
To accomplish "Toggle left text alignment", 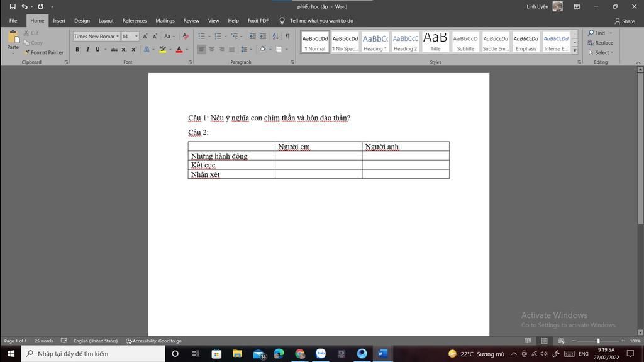I will click(x=201, y=49).
